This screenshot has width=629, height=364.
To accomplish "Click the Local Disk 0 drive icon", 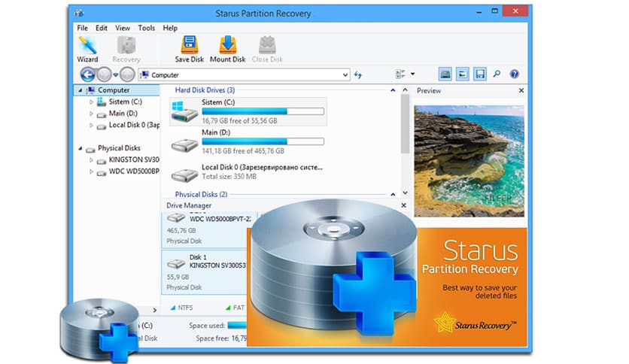I will click(x=184, y=174).
